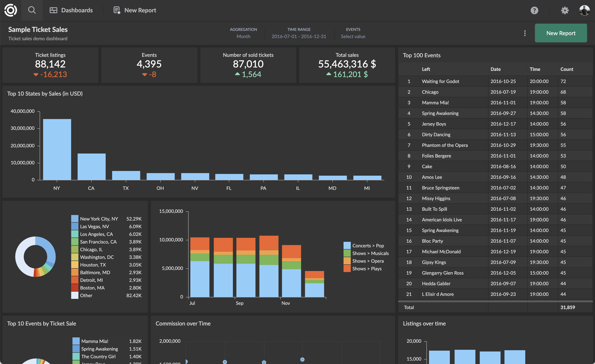Click the New Report document icon
Viewport: 595px width, 364px height.
tap(117, 10)
